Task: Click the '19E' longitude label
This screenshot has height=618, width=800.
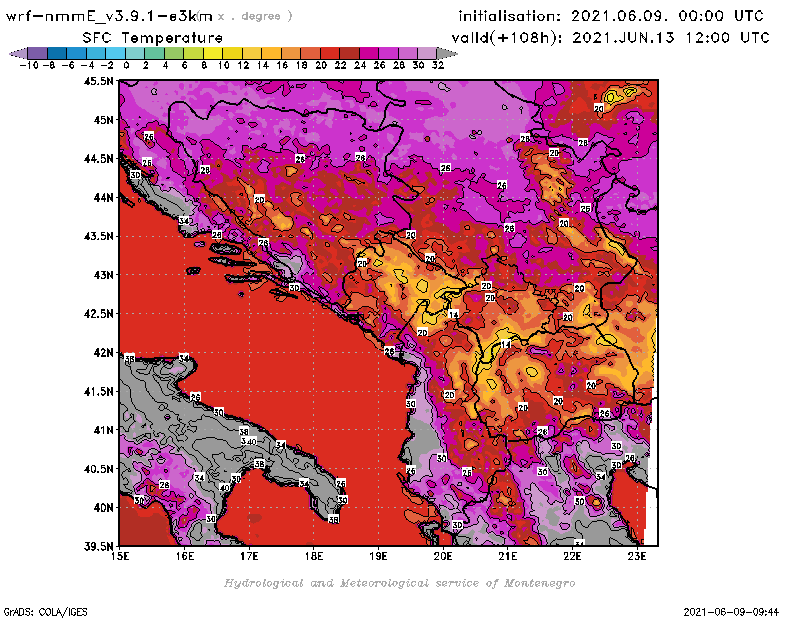Action: click(x=378, y=556)
